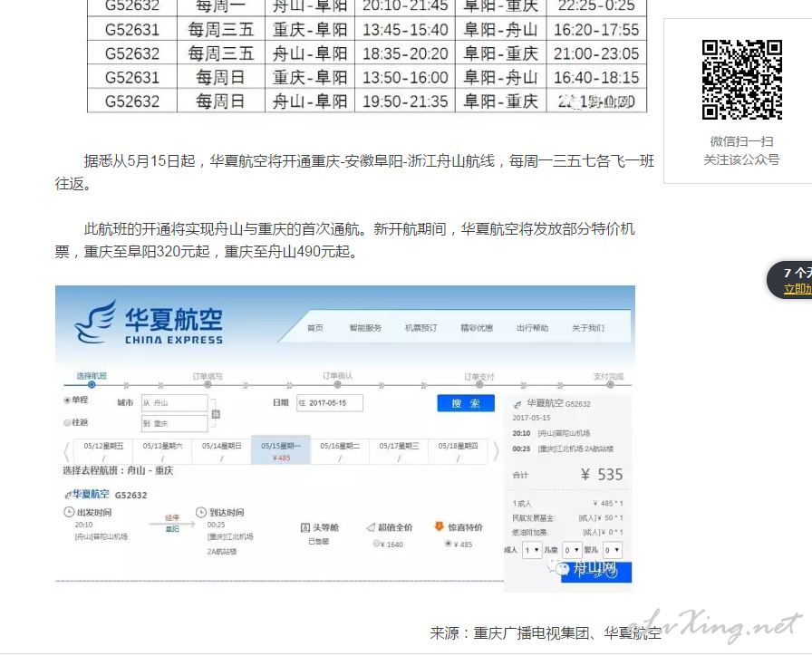Click the 订单确认 progress step marker
The width and height of the screenshot is (812, 656).
click(x=338, y=385)
